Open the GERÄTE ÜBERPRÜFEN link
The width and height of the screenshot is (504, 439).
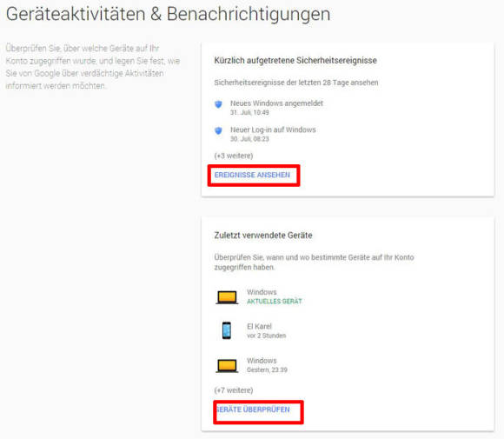[253, 409]
